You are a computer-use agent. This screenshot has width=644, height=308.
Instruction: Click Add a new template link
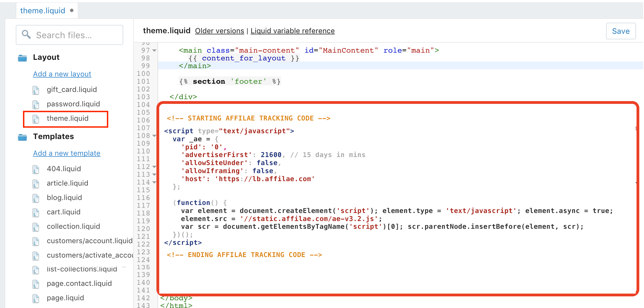click(67, 153)
